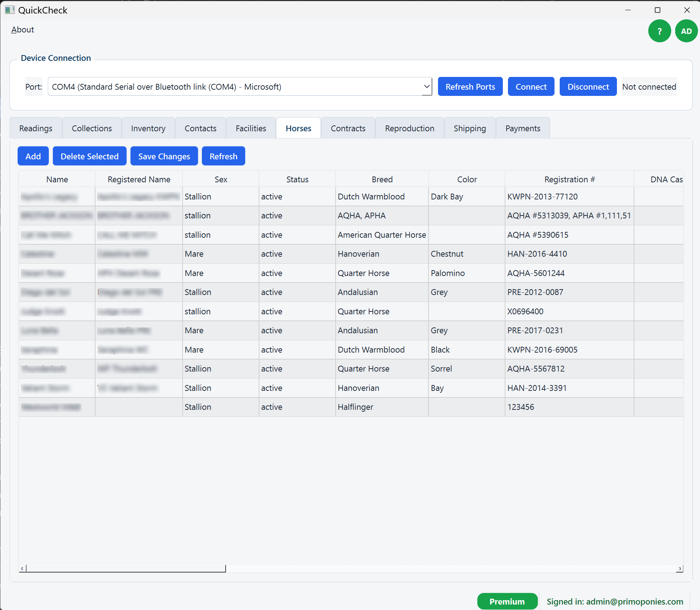Image resolution: width=700 pixels, height=610 pixels.
Task: Click the 'Black' color cell
Action: [x=467, y=350]
